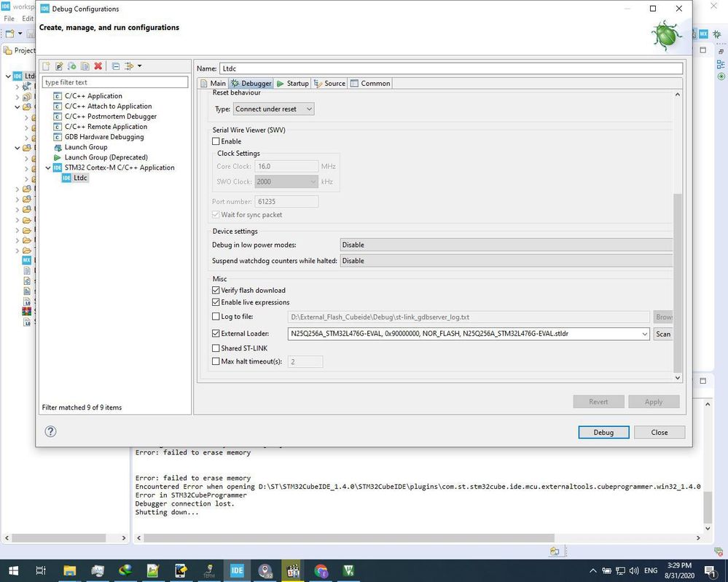Open the MX perspective in IDE window
This screenshot has width=728, height=582.
pyautogui.click(x=704, y=34)
